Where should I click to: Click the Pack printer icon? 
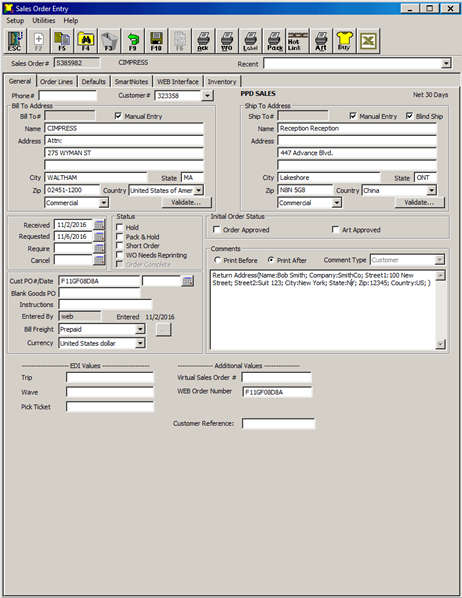coord(274,41)
